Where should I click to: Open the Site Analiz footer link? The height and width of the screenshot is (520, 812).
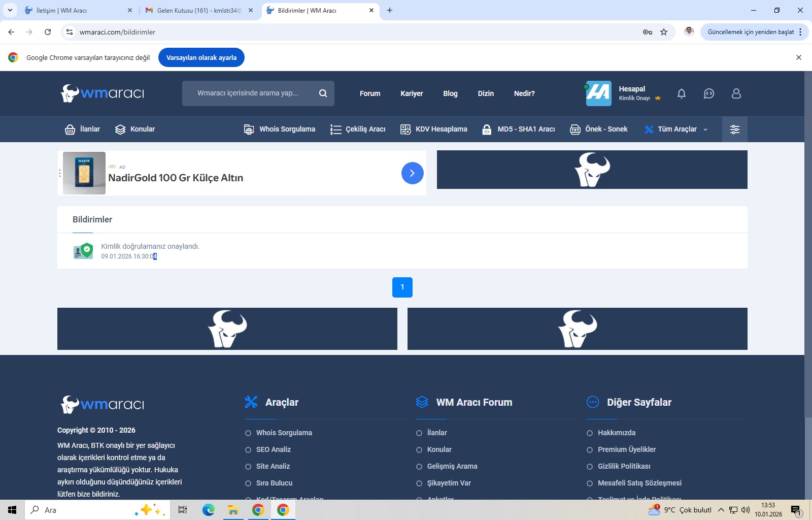(273, 467)
